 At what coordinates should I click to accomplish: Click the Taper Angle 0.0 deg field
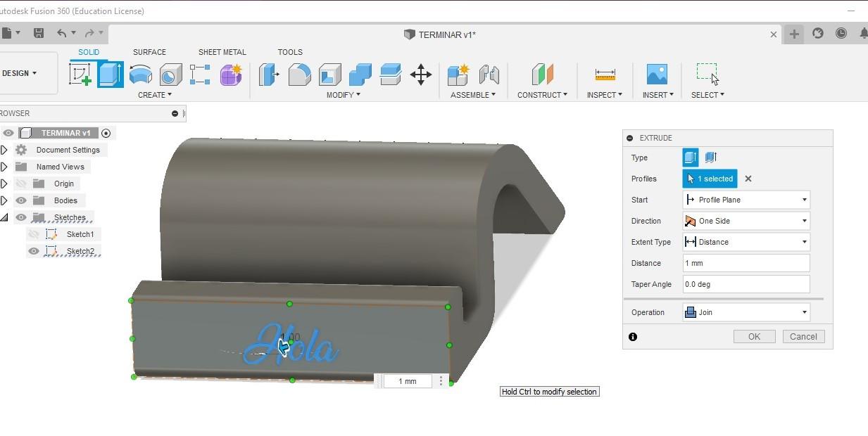(746, 284)
